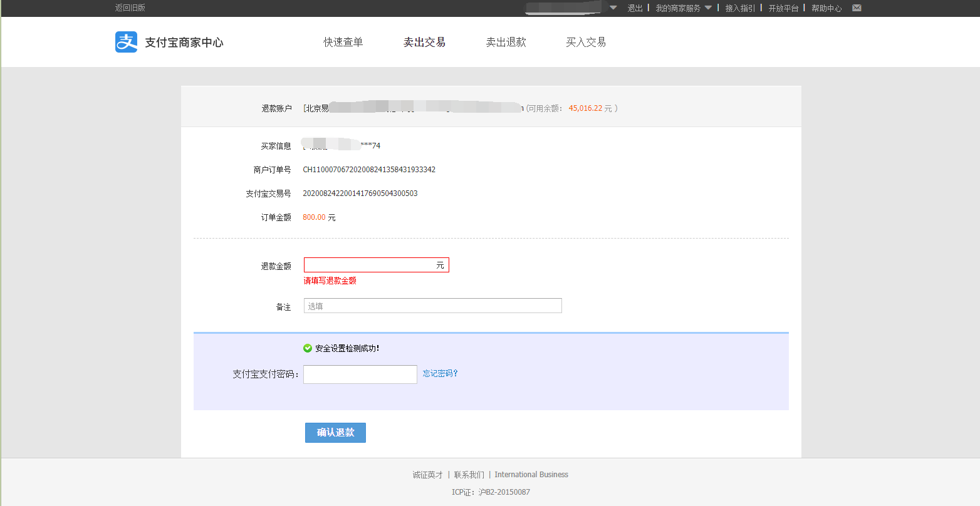Image resolution: width=980 pixels, height=506 pixels.
Task: Click the 确认退款 button
Action: click(x=335, y=433)
